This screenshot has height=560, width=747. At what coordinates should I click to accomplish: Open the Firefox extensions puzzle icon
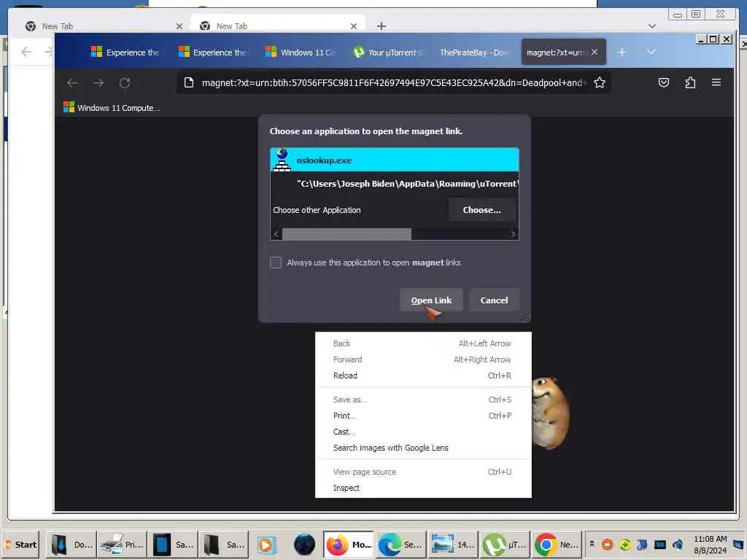coord(690,83)
